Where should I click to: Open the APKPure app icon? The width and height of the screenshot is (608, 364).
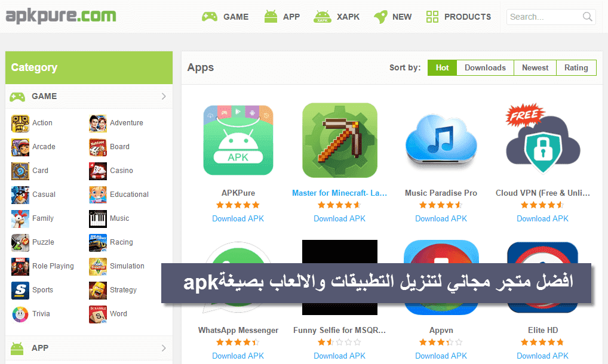coord(238,140)
